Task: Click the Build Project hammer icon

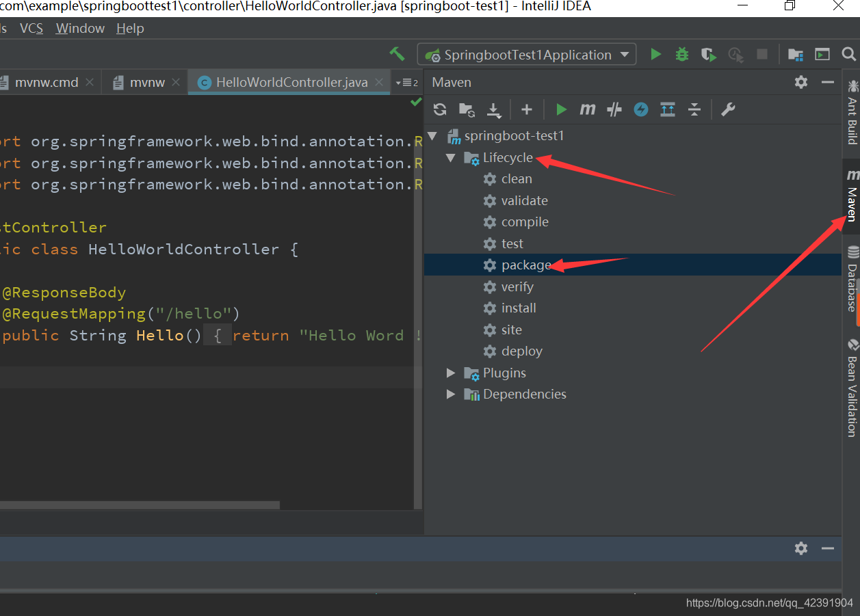Action: point(398,54)
